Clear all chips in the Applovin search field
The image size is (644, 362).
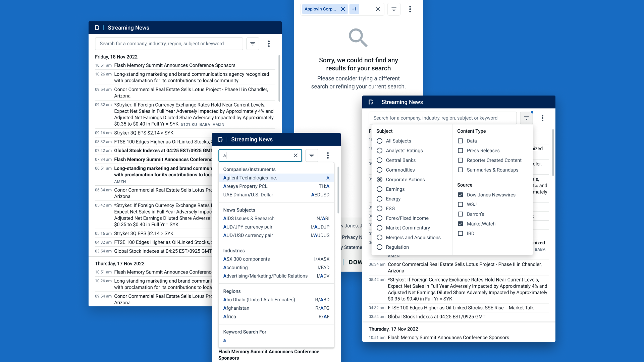[378, 9]
